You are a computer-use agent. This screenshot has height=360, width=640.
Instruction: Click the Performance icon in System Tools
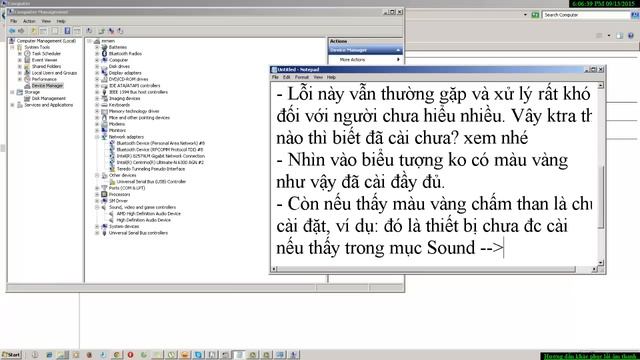[x=27, y=79]
